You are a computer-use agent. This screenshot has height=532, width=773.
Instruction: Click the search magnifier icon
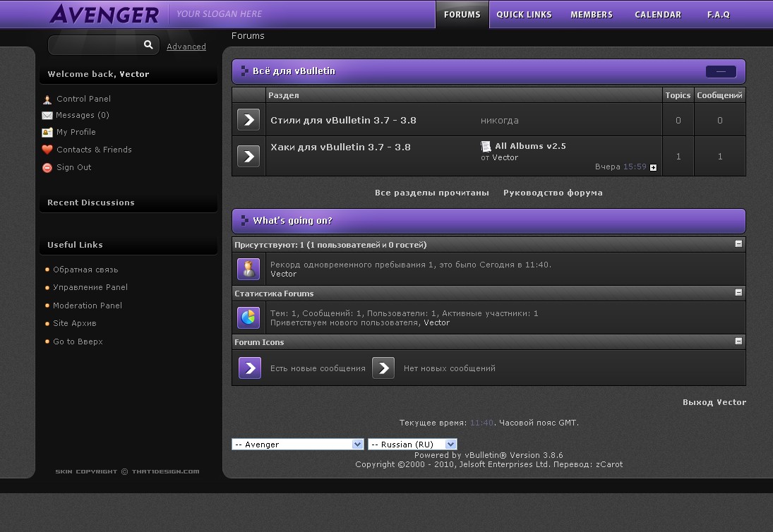pos(148,45)
